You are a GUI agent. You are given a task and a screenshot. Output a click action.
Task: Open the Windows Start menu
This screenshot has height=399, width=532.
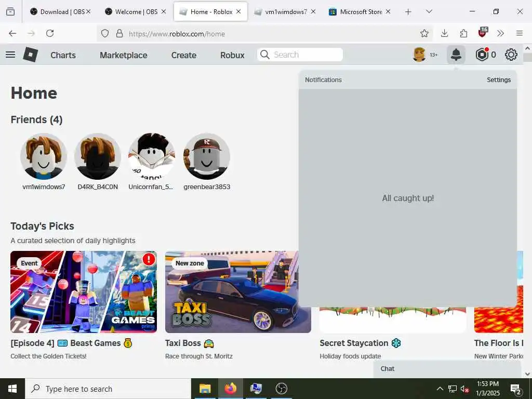(x=12, y=389)
